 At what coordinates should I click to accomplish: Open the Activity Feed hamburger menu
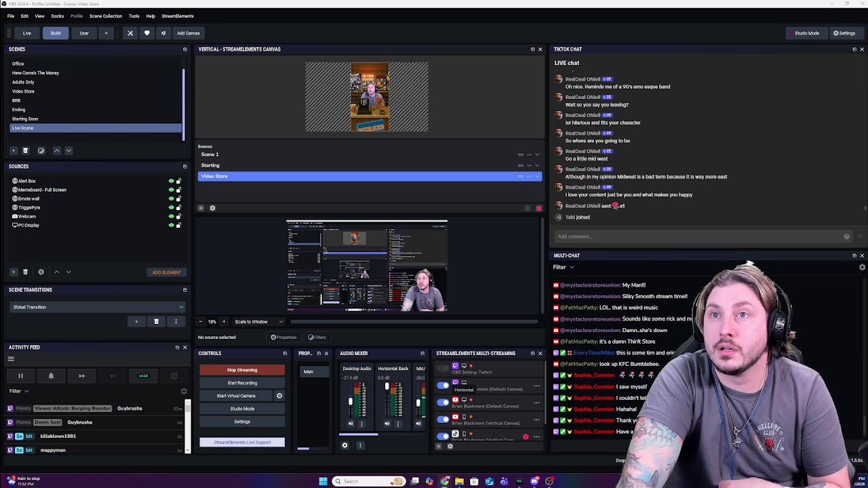click(11, 359)
